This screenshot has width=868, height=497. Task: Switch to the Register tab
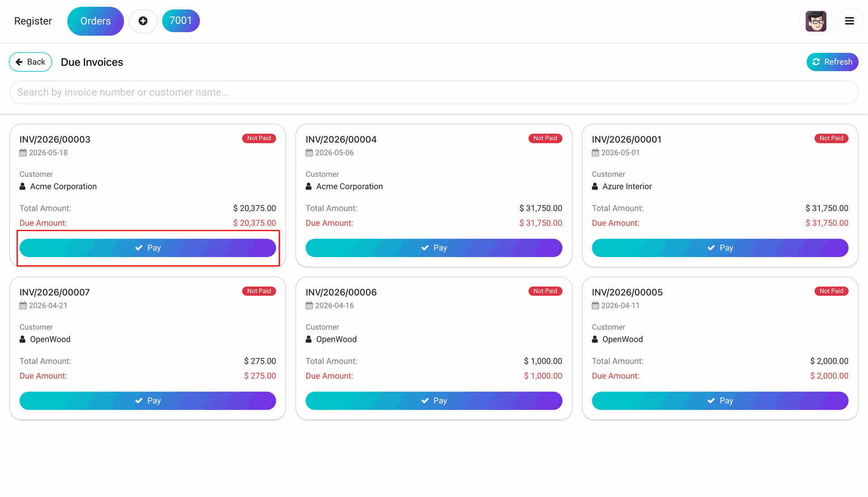pos(33,21)
